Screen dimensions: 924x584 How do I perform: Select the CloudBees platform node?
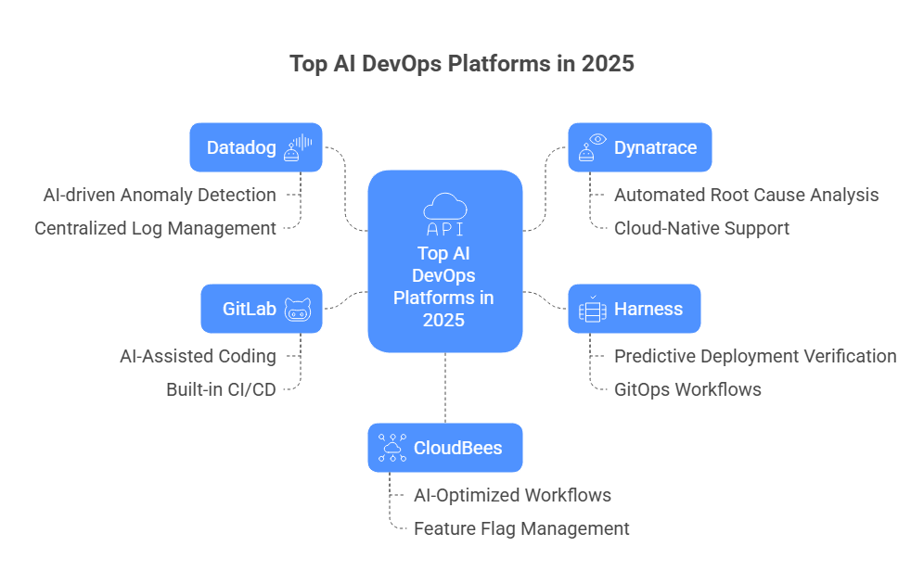point(445,447)
